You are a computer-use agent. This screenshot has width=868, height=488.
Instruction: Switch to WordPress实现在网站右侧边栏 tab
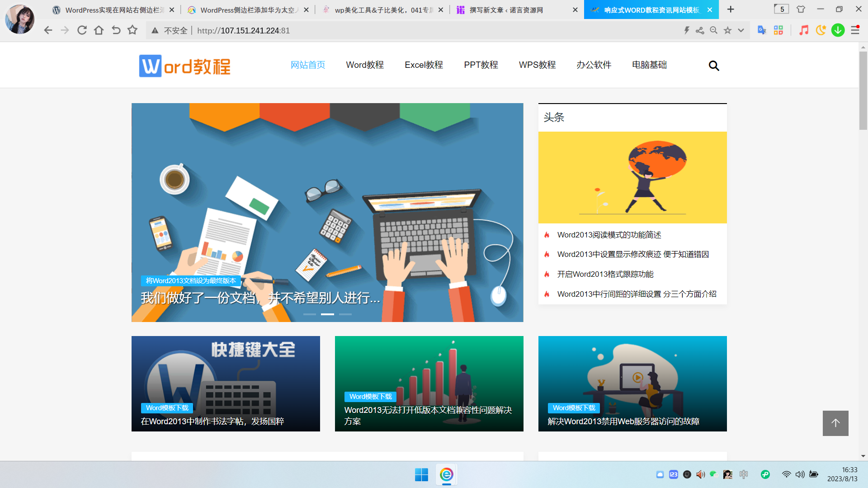tap(113, 9)
